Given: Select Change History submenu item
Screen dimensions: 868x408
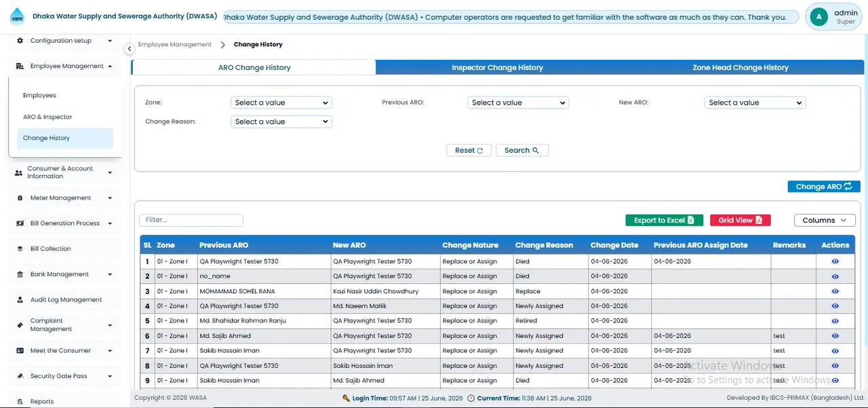Looking at the screenshot, I should (65, 138).
